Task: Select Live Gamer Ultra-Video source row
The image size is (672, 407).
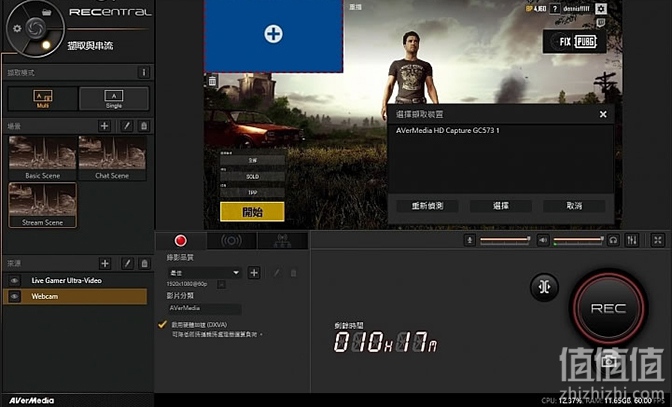Action: 75,281
